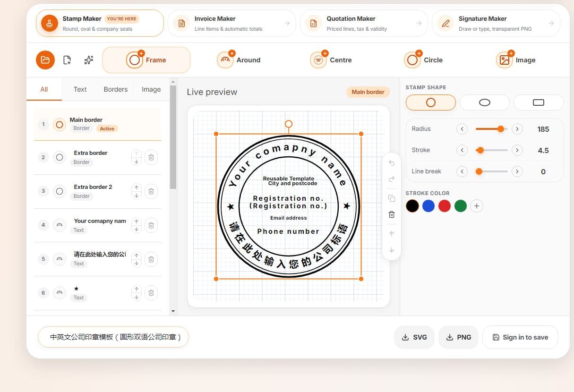The width and height of the screenshot is (574, 392).
Task: Add a custom stroke color
Action: [x=477, y=206]
